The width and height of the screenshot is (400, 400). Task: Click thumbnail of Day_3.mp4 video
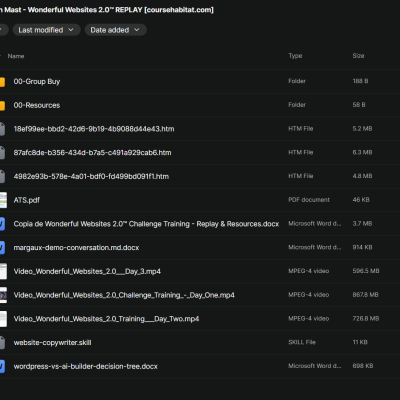[3, 271]
